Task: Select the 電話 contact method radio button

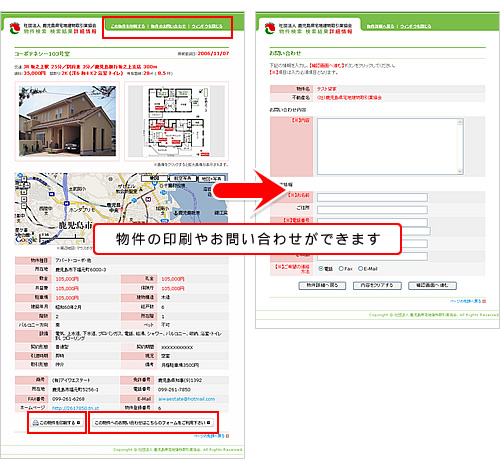Action: (321, 268)
